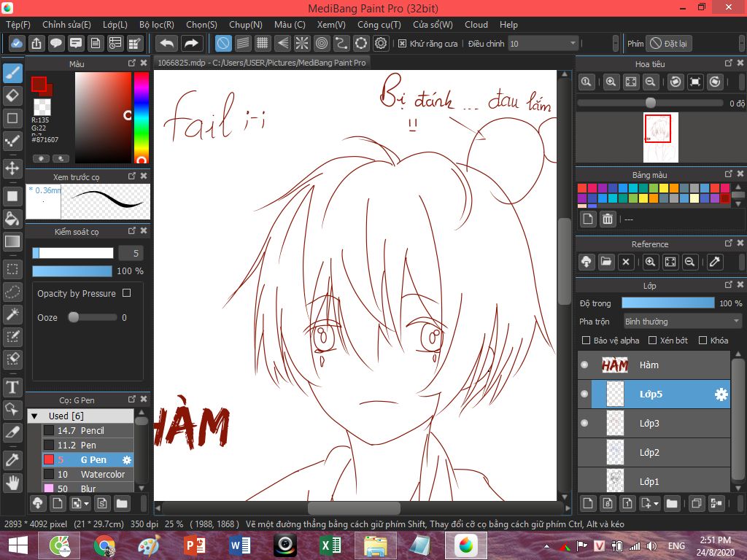Open the Bộ lọc(R) menu

pos(157,25)
